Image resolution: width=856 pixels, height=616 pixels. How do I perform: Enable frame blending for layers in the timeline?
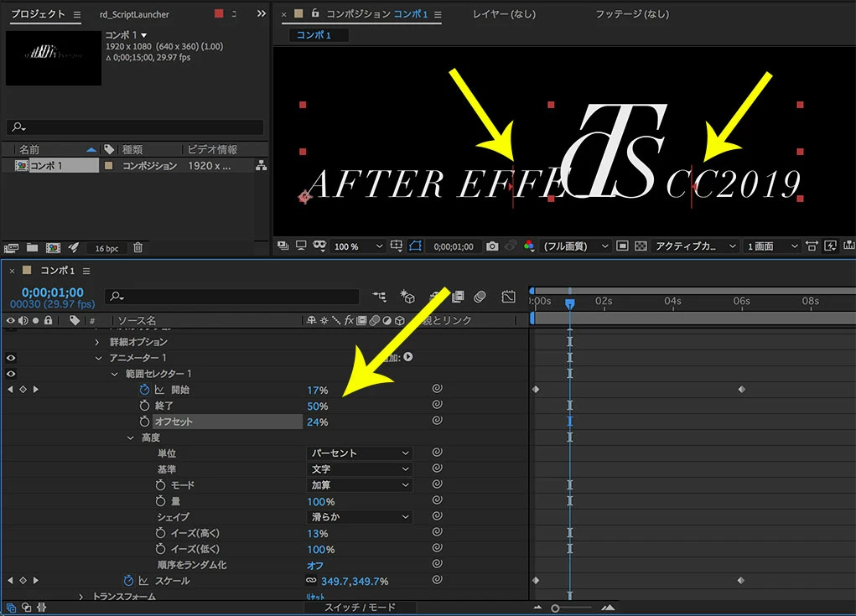tap(458, 297)
